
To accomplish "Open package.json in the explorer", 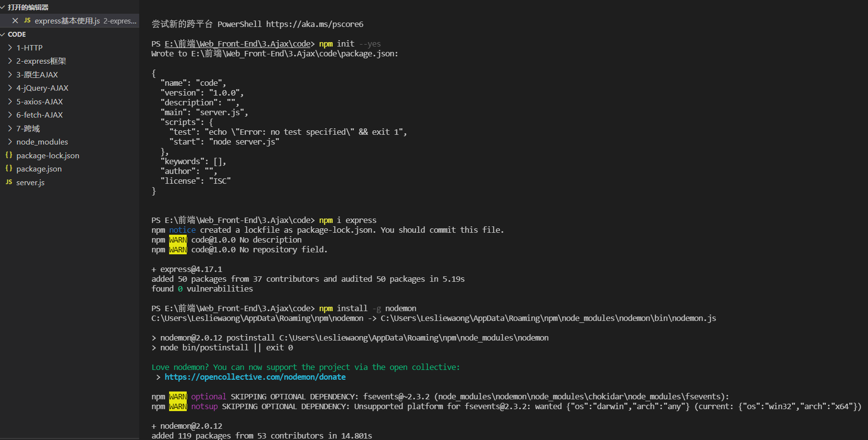I will tap(39, 169).
